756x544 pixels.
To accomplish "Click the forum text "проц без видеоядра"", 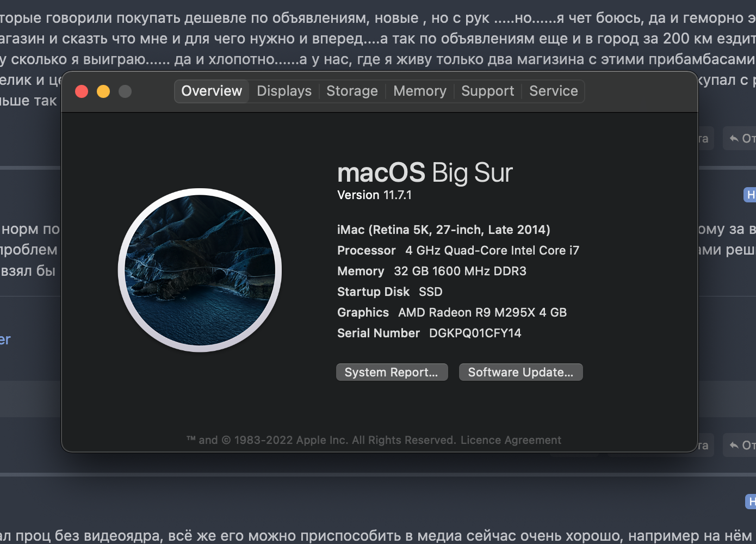I will tap(88, 536).
